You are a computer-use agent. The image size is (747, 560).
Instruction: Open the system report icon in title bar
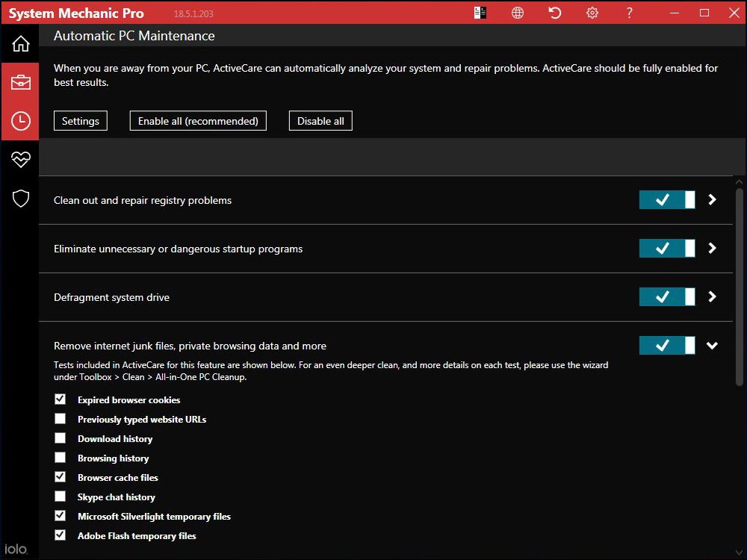(480, 13)
